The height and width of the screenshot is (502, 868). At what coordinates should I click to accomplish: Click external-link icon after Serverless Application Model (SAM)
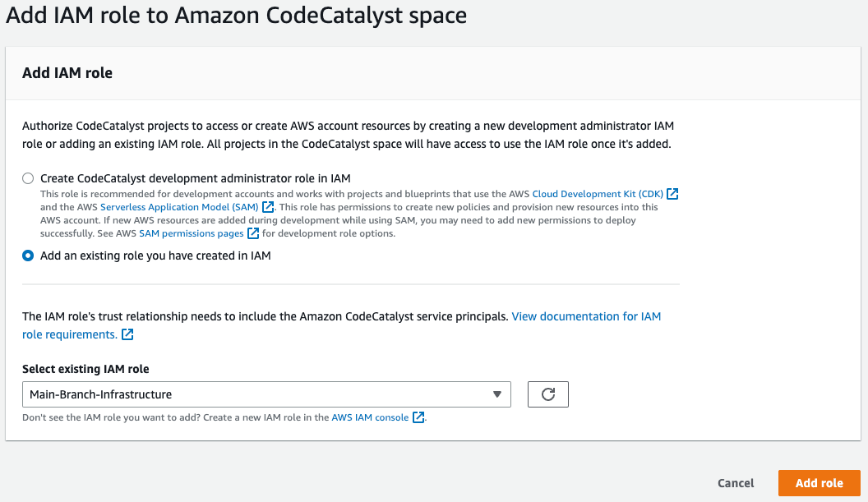click(268, 207)
